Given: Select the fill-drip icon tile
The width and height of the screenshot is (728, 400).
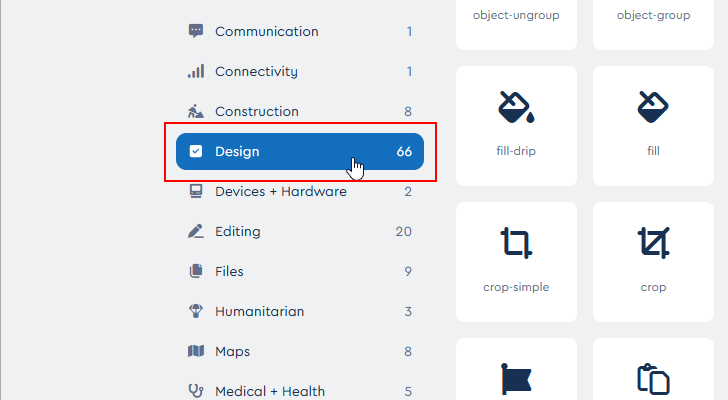Looking at the screenshot, I should (x=516, y=124).
